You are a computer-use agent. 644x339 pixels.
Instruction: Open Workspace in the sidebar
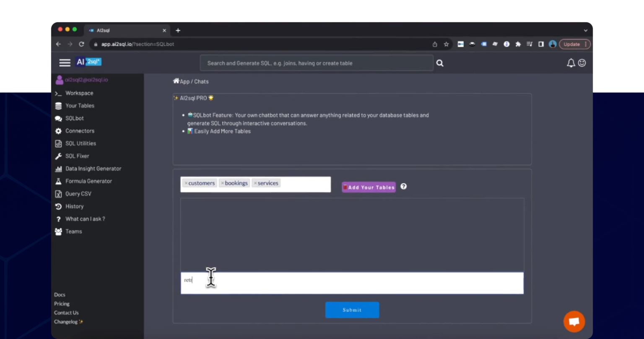(79, 93)
